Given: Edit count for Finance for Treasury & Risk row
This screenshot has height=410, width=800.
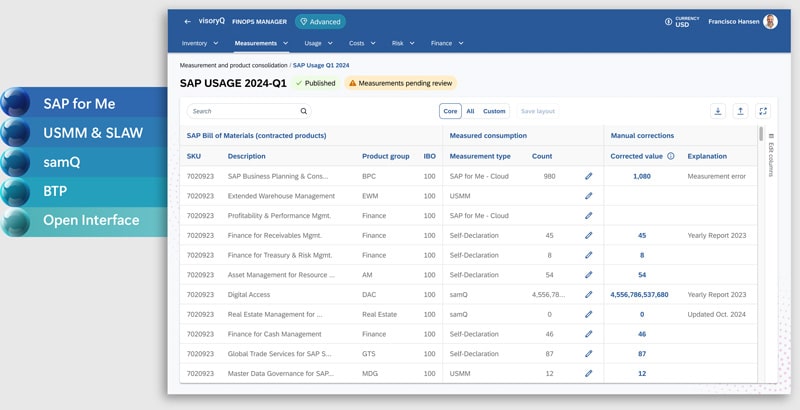Looking at the screenshot, I should pos(588,255).
